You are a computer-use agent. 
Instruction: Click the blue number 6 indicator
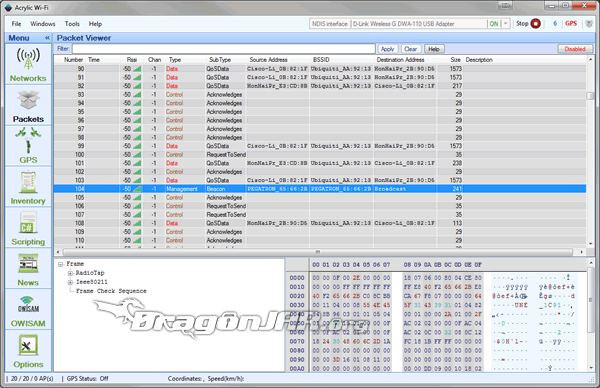555,24
